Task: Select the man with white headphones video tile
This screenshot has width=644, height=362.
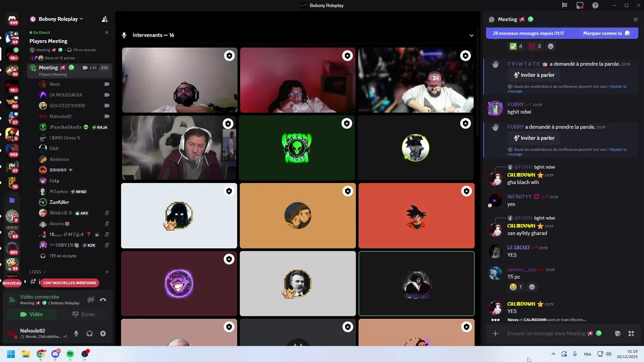Action: coord(179,148)
